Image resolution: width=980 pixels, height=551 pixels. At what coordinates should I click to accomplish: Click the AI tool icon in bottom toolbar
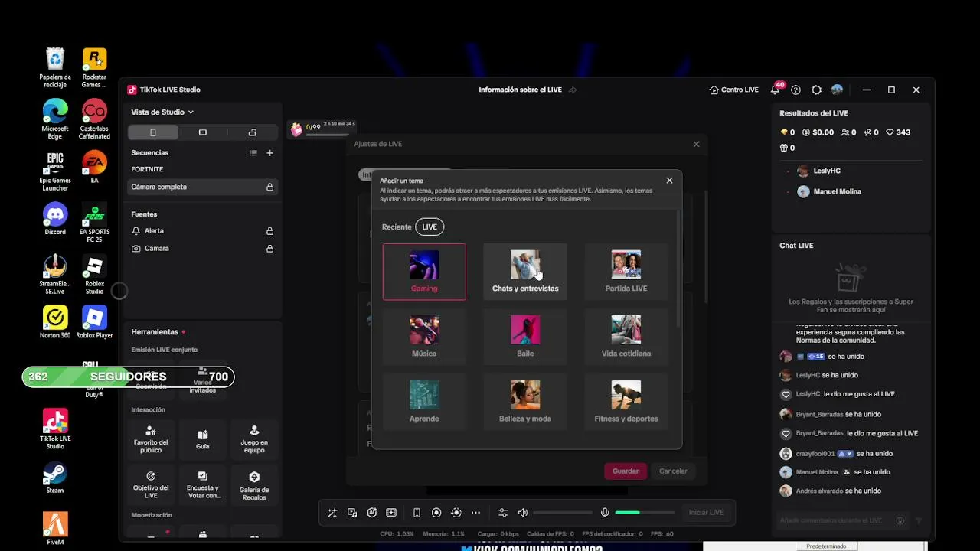click(371, 513)
